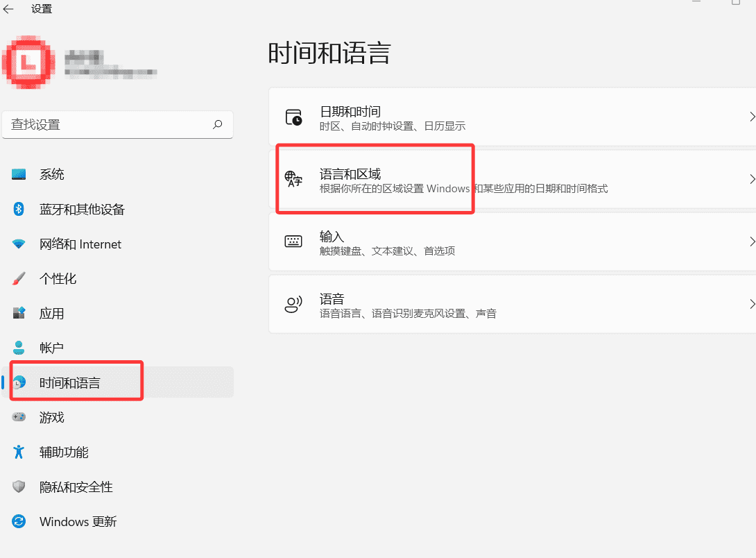Image resolution: width=756 pixels, height=558 pixels.
Task: Open 帐户 settings category
Action: [x=118, y=348]
